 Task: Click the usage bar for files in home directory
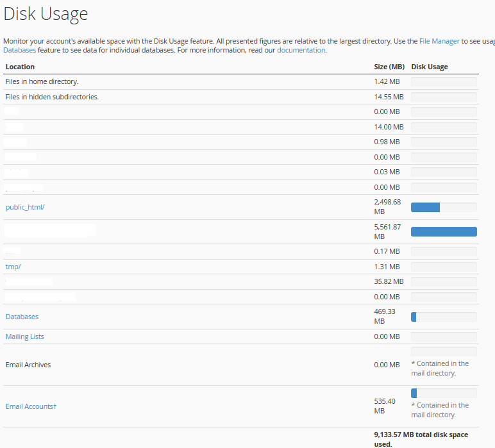point(444,81)
